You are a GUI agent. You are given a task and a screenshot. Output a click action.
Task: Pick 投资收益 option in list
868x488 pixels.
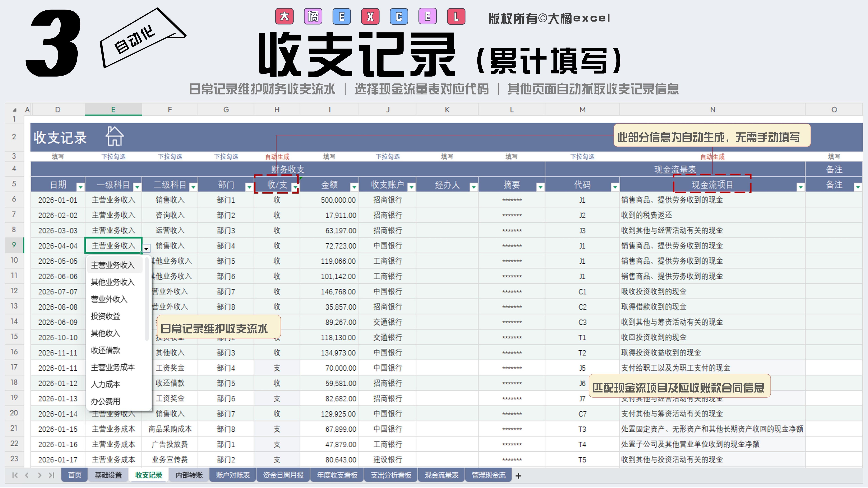(x=105, y=316)
